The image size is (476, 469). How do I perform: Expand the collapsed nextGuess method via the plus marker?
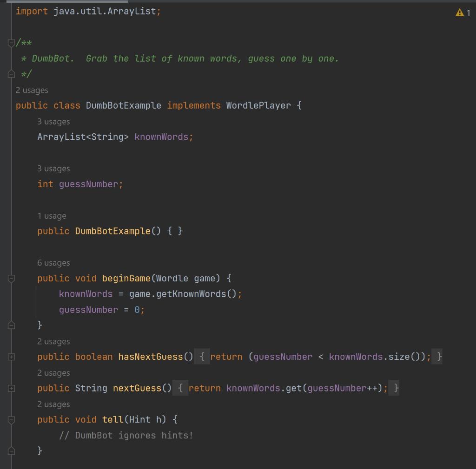pos(10,388)
